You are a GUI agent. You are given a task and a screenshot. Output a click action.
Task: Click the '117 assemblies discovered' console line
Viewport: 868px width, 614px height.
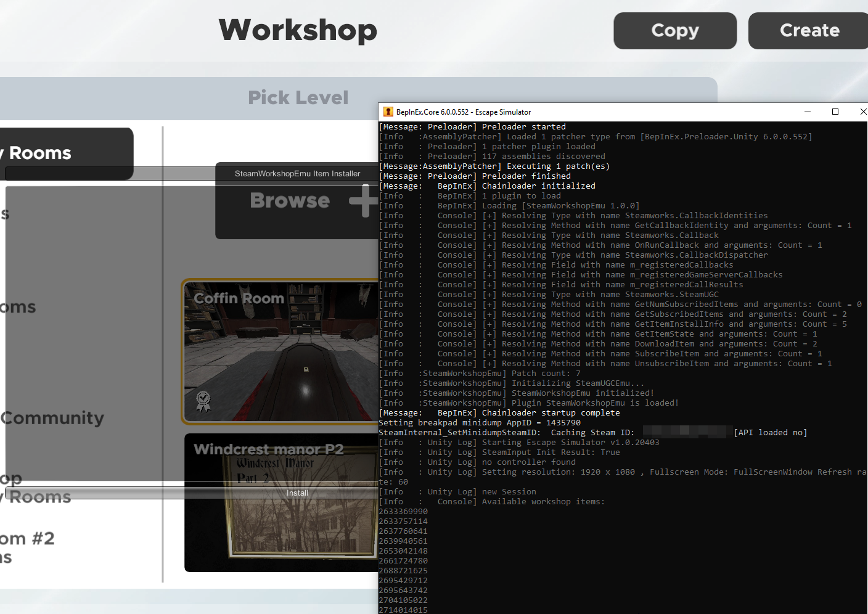point(492,157)
